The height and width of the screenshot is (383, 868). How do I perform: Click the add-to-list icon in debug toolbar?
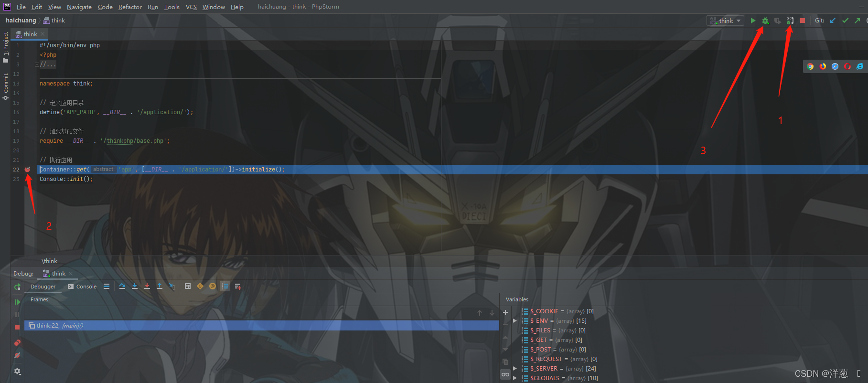tap(238, 287)
